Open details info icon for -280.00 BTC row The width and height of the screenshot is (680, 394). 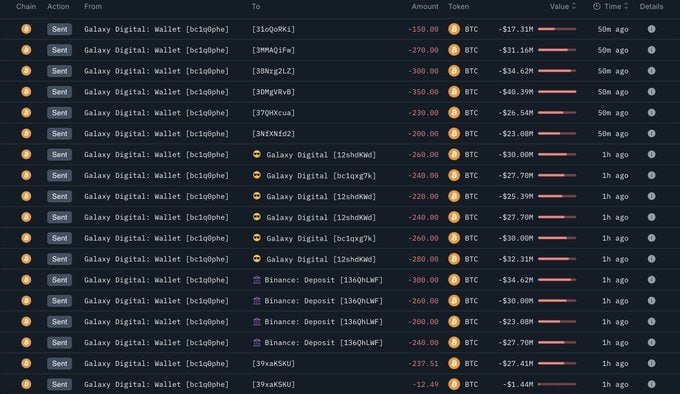651,259
